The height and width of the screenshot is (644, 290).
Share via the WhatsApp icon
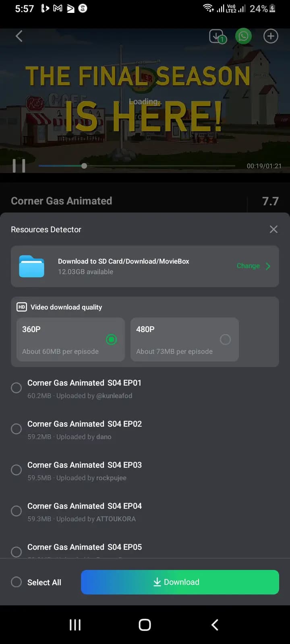[x=243, y=36]
